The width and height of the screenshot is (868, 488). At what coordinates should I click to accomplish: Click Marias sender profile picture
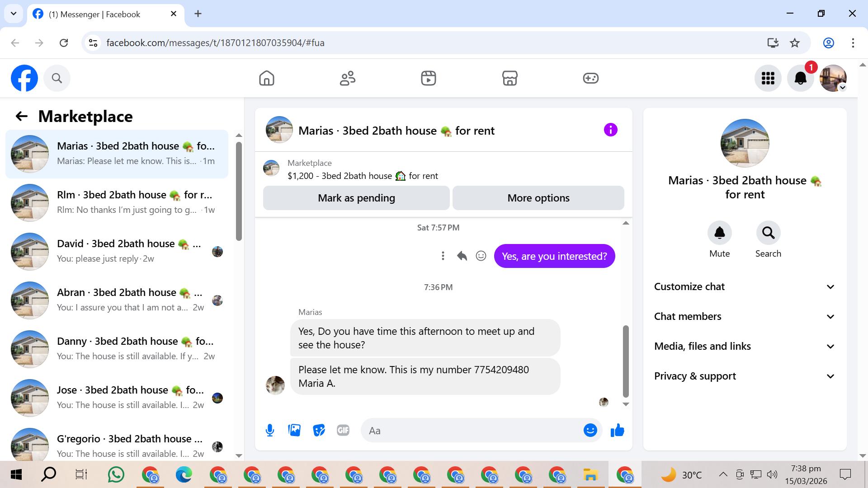coord(275,385)
